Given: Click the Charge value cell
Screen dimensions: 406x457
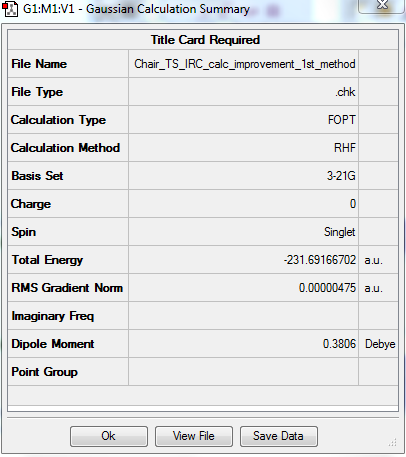Looking at the screenshot, I should coord(244,204).
